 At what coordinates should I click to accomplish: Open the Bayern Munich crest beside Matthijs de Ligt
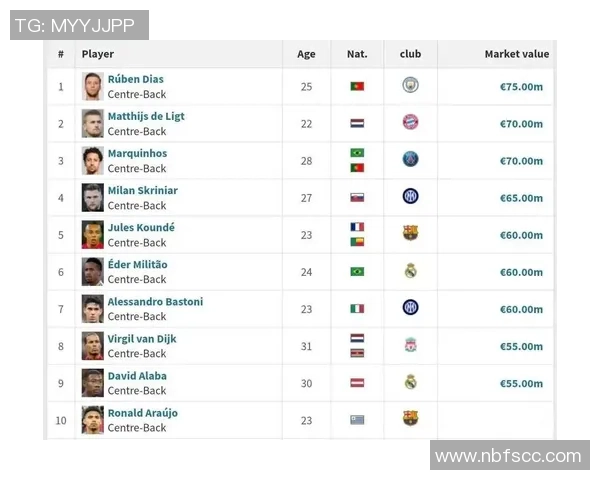[x=410, y=123]
